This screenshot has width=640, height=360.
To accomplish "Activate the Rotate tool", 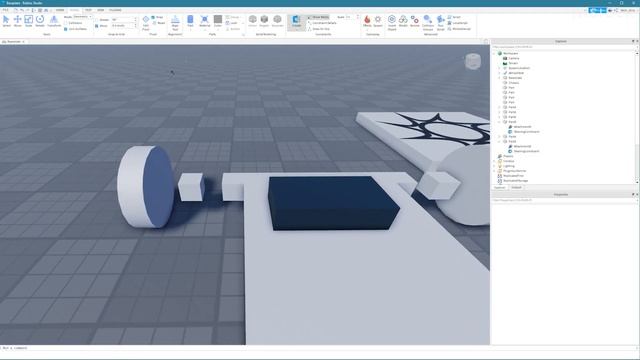I will pyautogui.click(x=40, y=21).
